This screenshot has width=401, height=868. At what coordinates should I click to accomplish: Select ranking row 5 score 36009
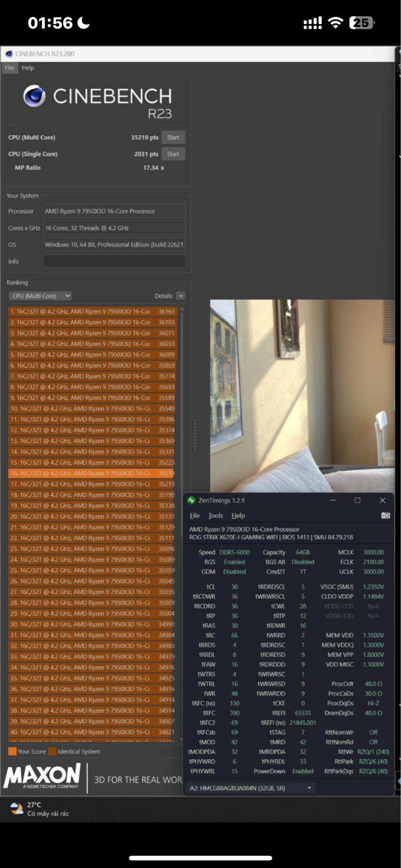93,355
